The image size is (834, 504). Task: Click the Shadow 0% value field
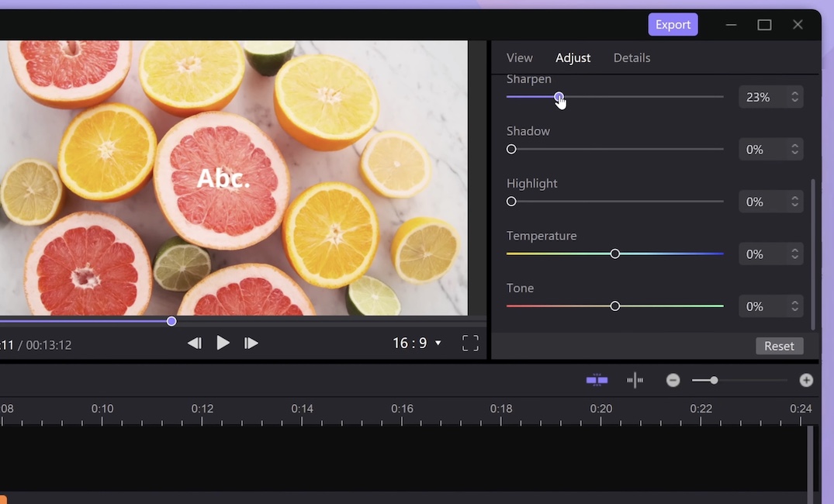coord(770,150)
